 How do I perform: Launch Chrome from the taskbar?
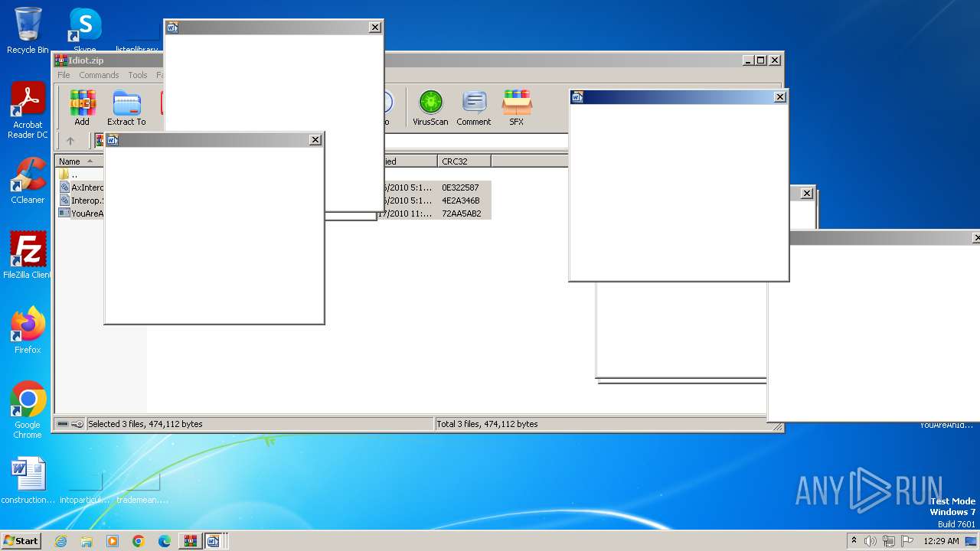click(139, 541)
